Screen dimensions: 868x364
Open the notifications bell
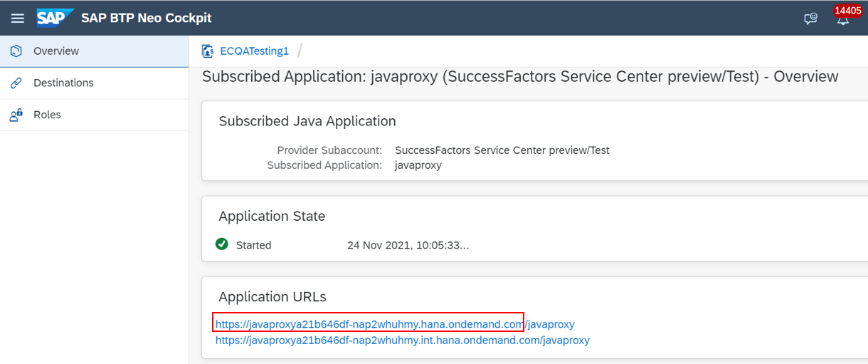(x=843, y=19)
